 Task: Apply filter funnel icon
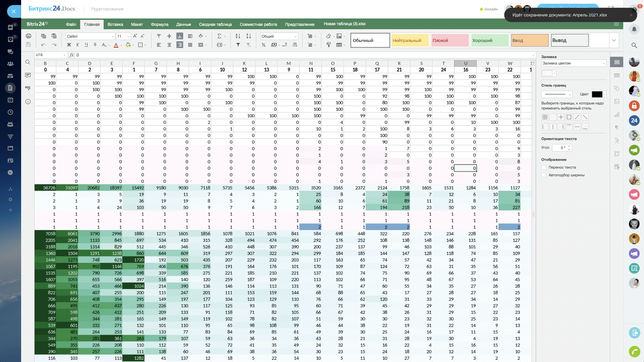pyautogui.click(x=238, y=45)
